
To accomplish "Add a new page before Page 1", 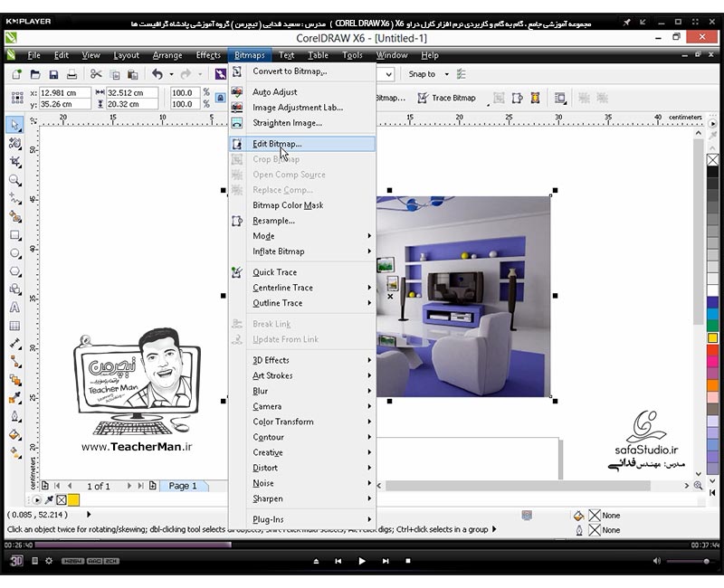I will pyautogui.click(x=44, y=486).
